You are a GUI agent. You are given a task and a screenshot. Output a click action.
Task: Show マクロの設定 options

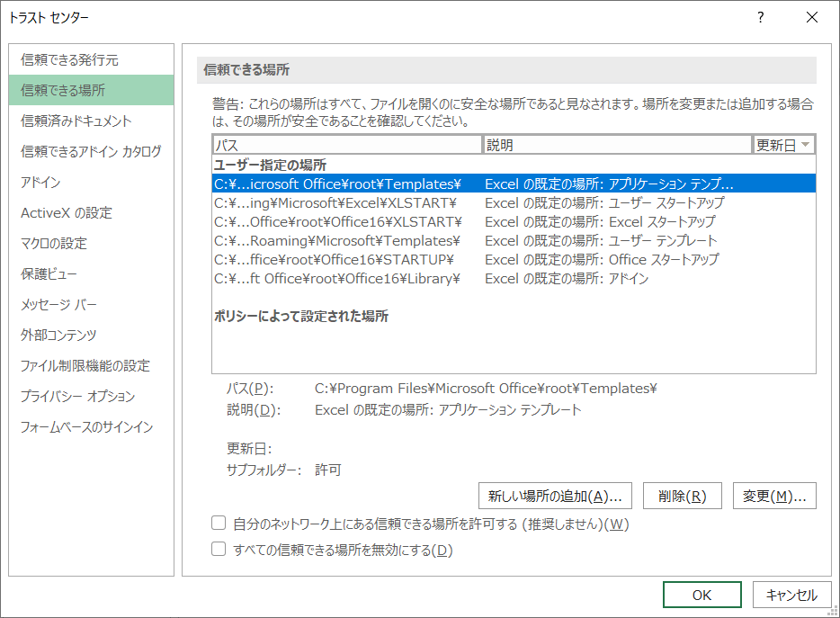click(x=91, y=243)
